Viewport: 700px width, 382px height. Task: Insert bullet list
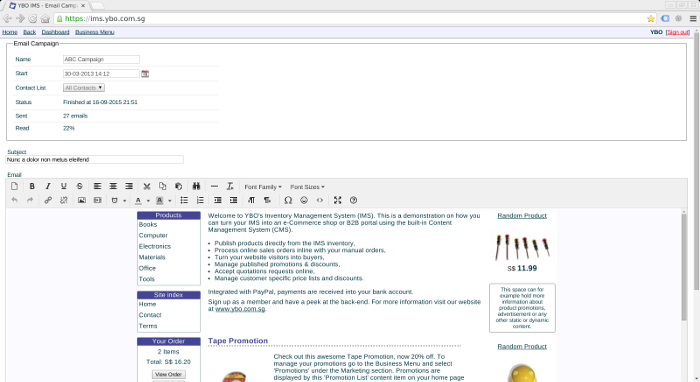(x=184, y=200)
